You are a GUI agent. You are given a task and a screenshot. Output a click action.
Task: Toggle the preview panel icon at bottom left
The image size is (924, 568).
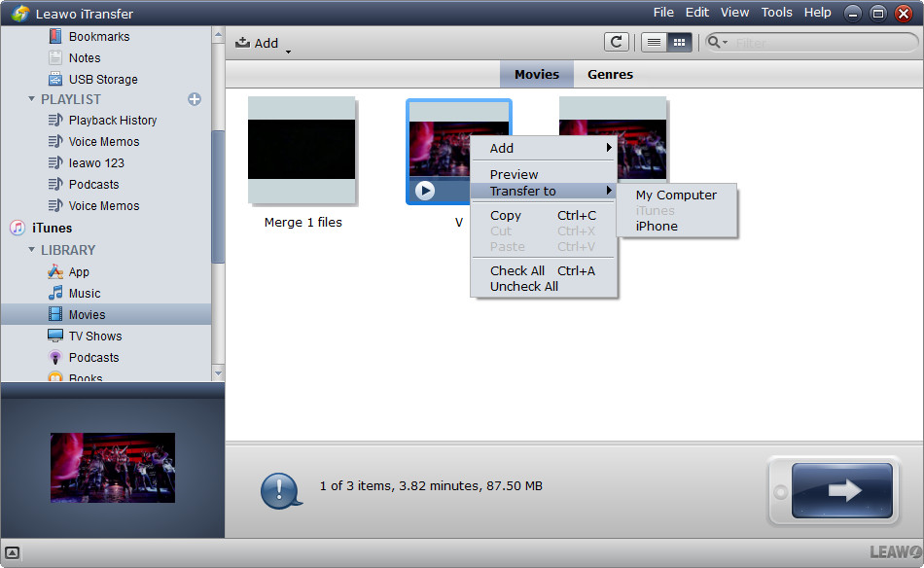tap(13, 553)
